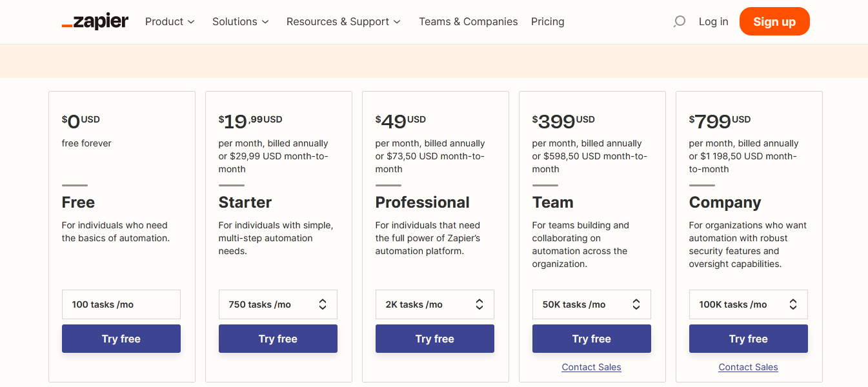This screenshot has height=387, width=868.
Task: Select the Free plan heading
Action: pyautogui.click(x=78, y=203)
